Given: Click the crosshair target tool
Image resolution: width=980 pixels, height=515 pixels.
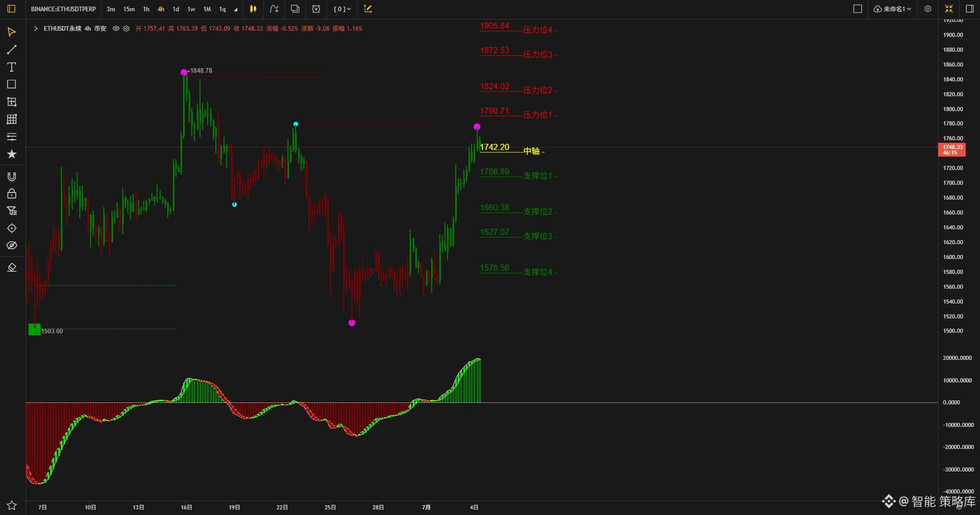Looking at the screenshot, I should point(12,228).
